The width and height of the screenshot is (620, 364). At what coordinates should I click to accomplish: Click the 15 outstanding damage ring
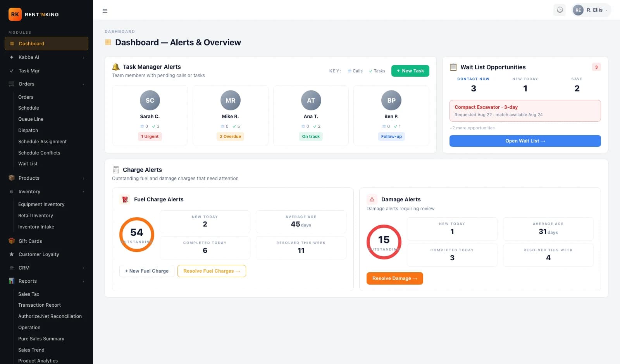pyautogui.click(x=384, y=242)
